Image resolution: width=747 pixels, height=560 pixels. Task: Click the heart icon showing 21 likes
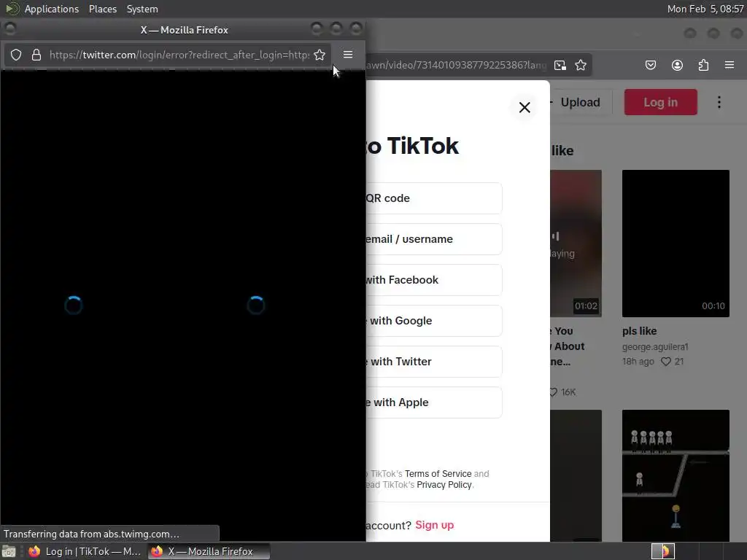pos(665,362)
